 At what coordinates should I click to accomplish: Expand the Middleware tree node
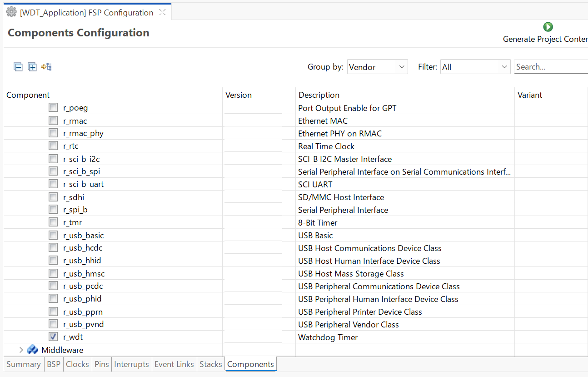(21, 350)
